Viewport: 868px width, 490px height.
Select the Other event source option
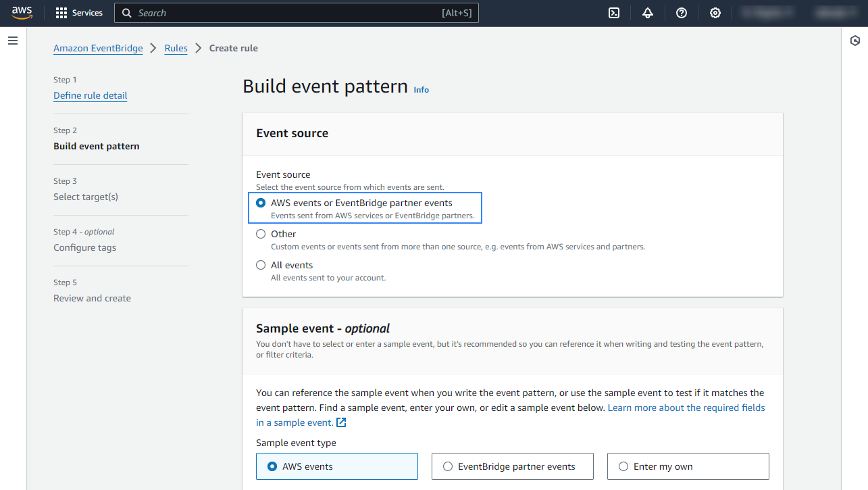tap(261, 234)
